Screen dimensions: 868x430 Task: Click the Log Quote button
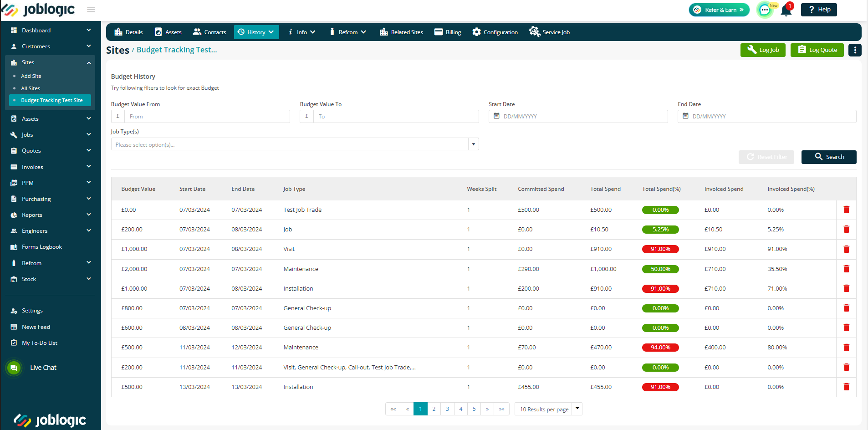tap(817, 50)
